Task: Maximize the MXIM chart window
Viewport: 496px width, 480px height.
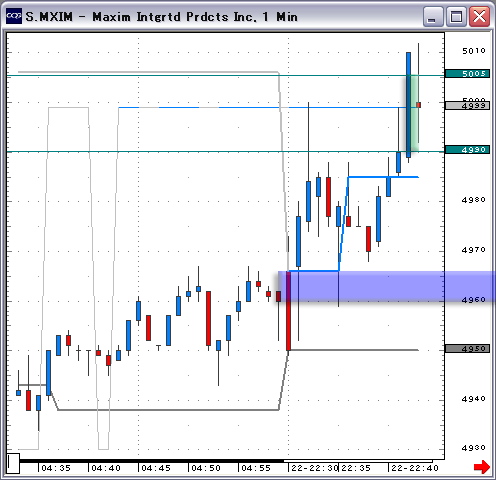Action: point(456,17)
